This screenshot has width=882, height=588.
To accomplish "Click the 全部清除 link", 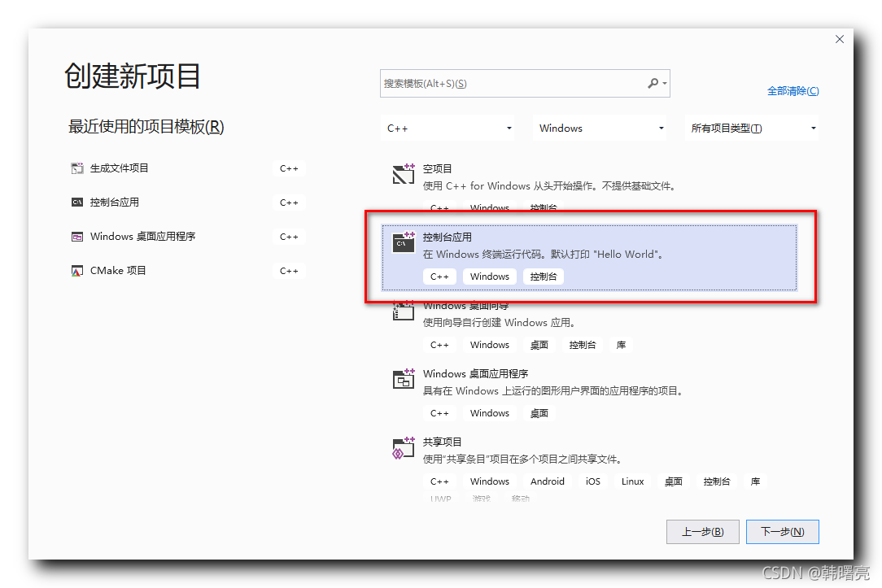I will [794, 90].
